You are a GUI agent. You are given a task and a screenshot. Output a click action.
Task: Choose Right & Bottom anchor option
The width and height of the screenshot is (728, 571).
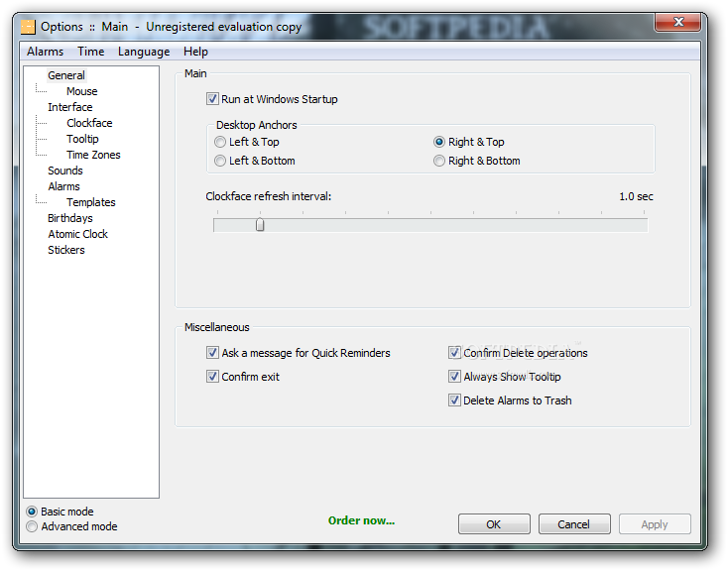(439, 161)
